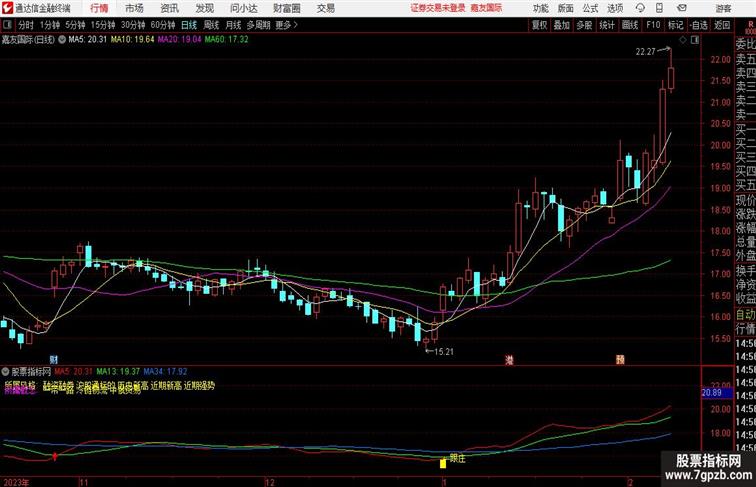Select the 1分钟 timeframe
This screenshot has height=487, width=756.
[50, 25]
